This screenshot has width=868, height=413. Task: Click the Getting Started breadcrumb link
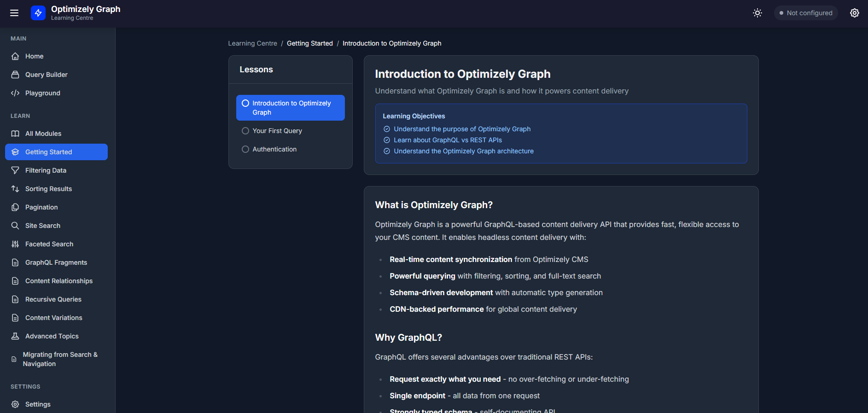[x=309, y=43]
